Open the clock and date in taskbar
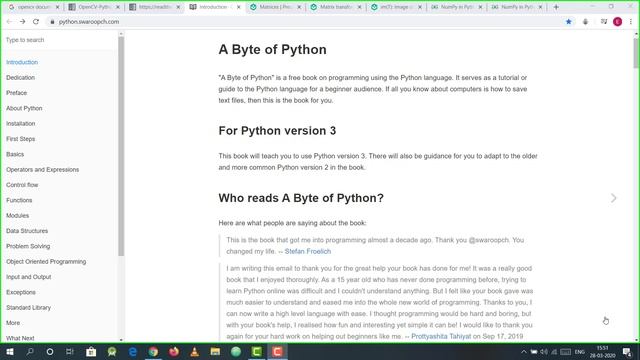 coord(602,351)
